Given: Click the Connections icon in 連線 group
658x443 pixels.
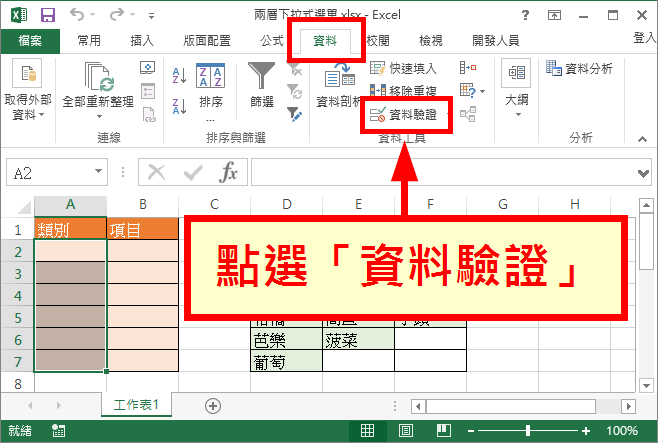Looking at the screenshot, I should tap(148, 67).
